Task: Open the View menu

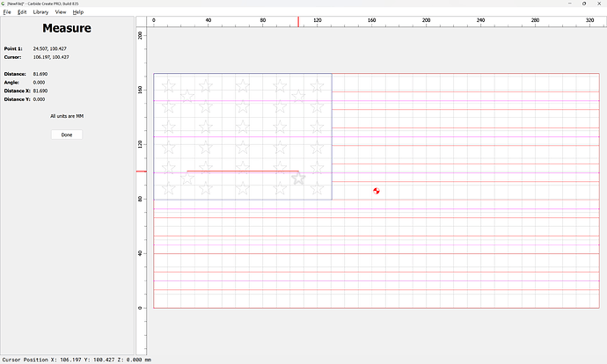Action: click(60, 12)
